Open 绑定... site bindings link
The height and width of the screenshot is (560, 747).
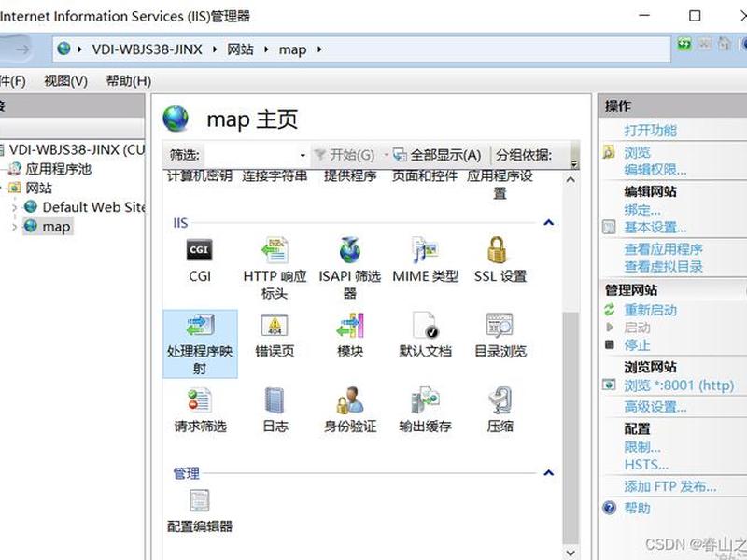(642, 209)
